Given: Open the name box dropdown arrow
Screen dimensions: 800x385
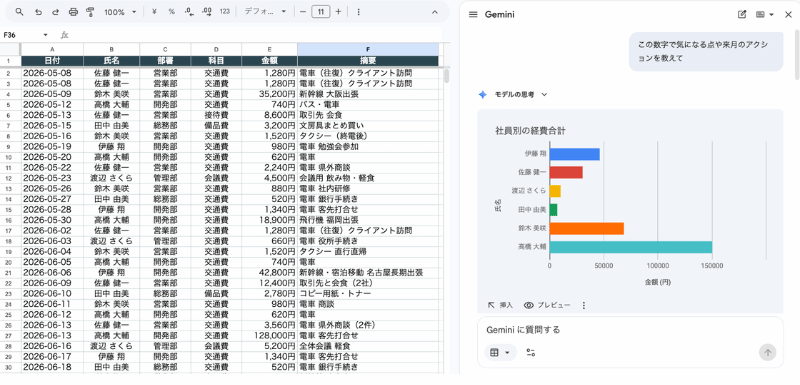Looking at the screenshot, I should [45, 35].
